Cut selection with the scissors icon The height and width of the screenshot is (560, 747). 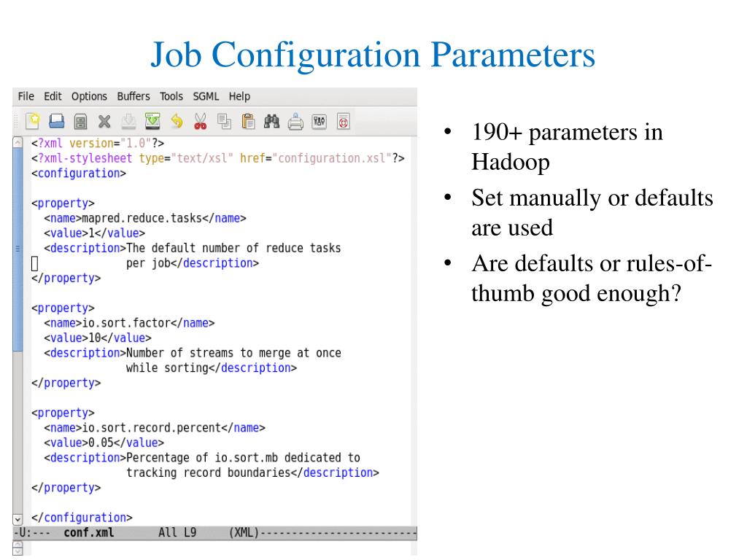pyautogui.click(x=201, y=122)
